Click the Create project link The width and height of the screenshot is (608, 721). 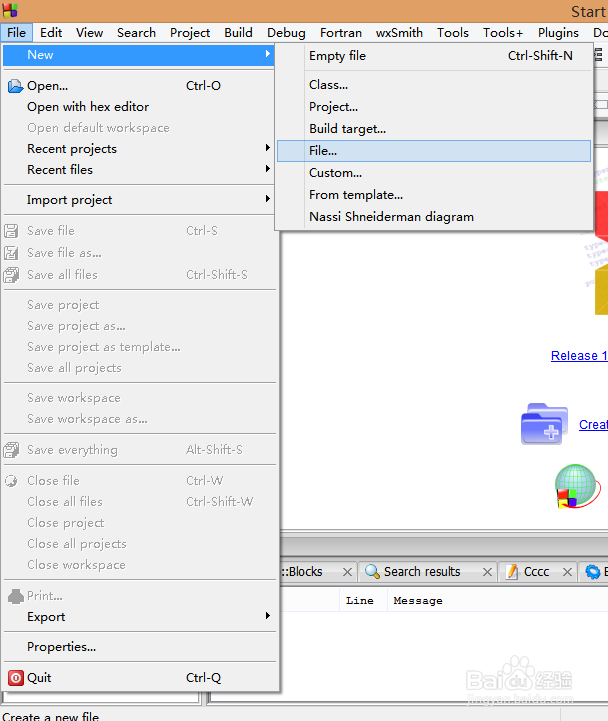tap(593, 424)
